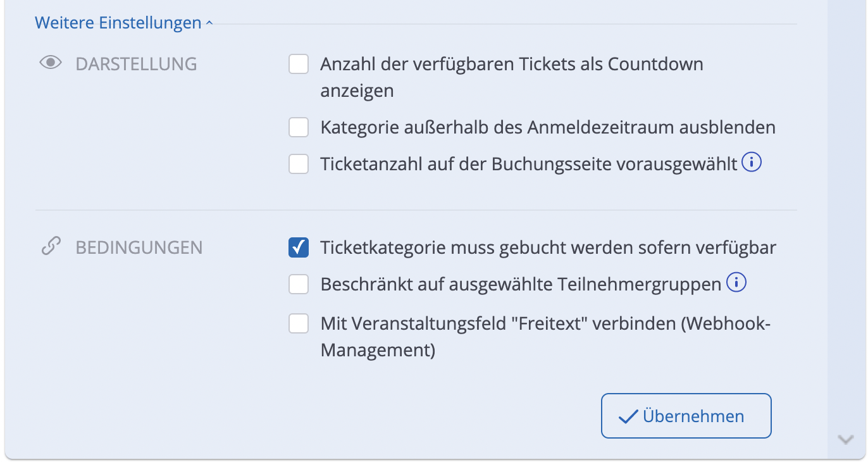Click the chain link icon beside BEDINGUNGEN
Screen dimensions: 868x462
click(51, 247)
